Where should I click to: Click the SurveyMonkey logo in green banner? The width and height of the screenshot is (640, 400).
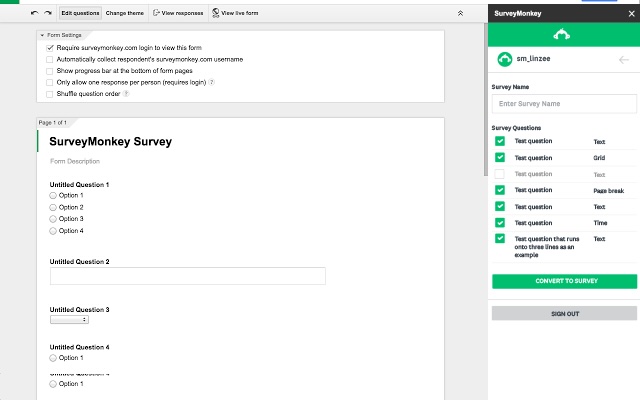click(x=562, y=34)
